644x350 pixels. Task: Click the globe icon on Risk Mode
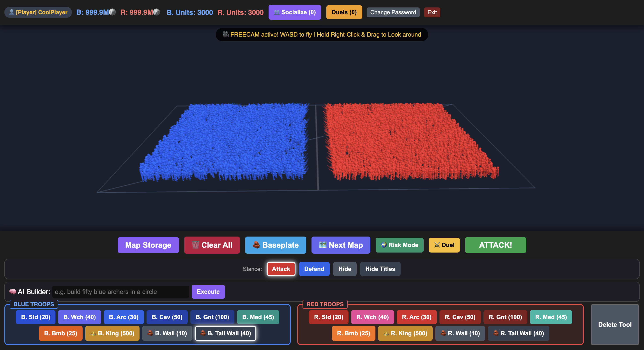(384, 245)
